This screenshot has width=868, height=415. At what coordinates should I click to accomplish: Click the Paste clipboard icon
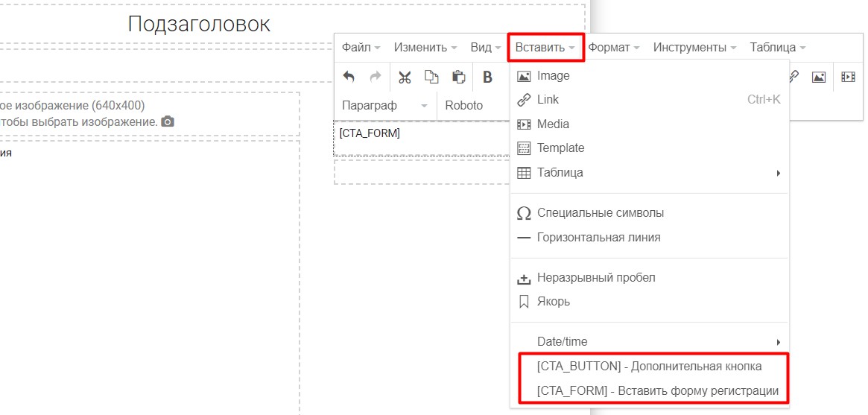click(459, 77)
